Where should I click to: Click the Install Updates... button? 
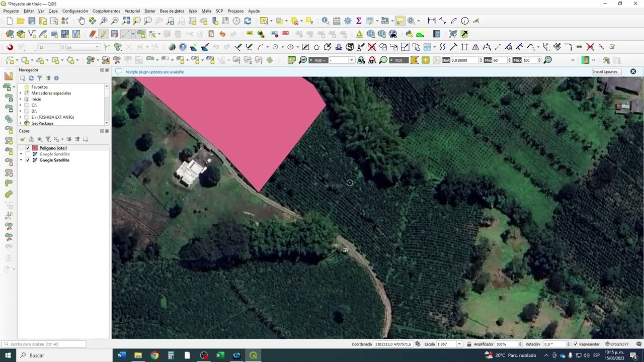pos(606,71)
